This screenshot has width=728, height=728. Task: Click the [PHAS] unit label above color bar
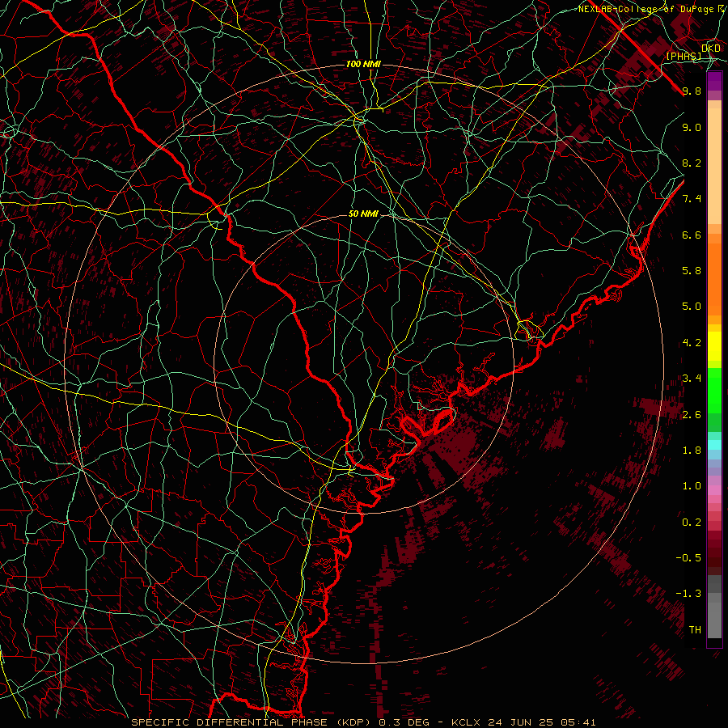click(684, 57)
